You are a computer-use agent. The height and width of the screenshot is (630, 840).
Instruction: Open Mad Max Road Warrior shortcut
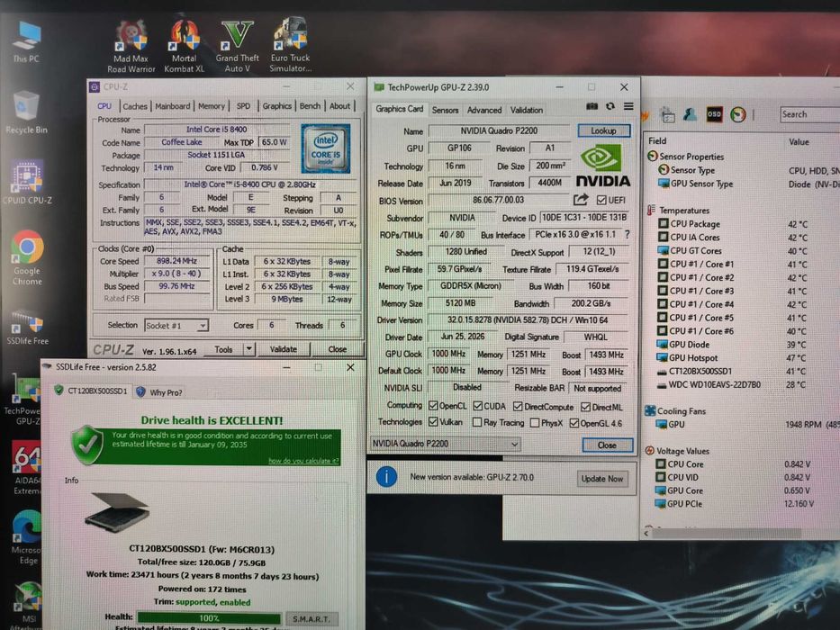131,47
